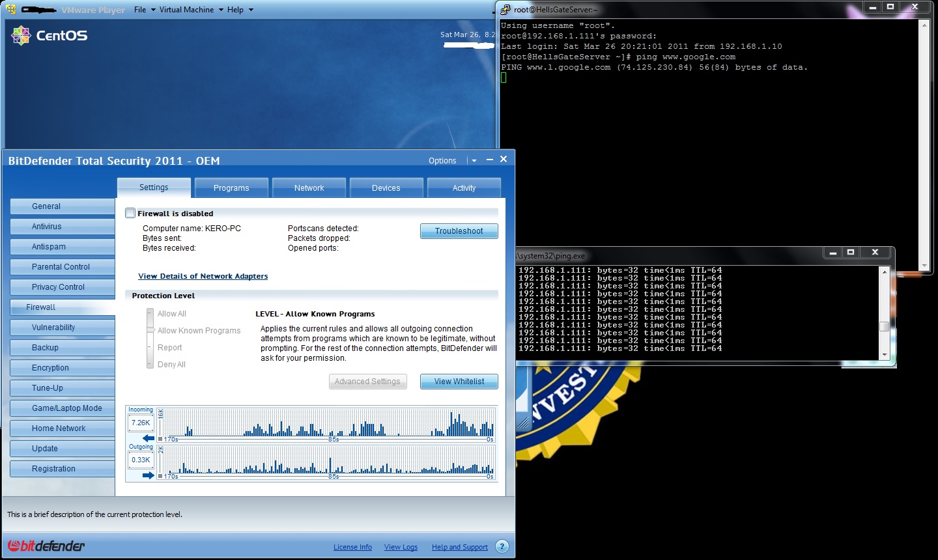Click the SSH terminal scrollbar down arrow

[x=924, y=266]
